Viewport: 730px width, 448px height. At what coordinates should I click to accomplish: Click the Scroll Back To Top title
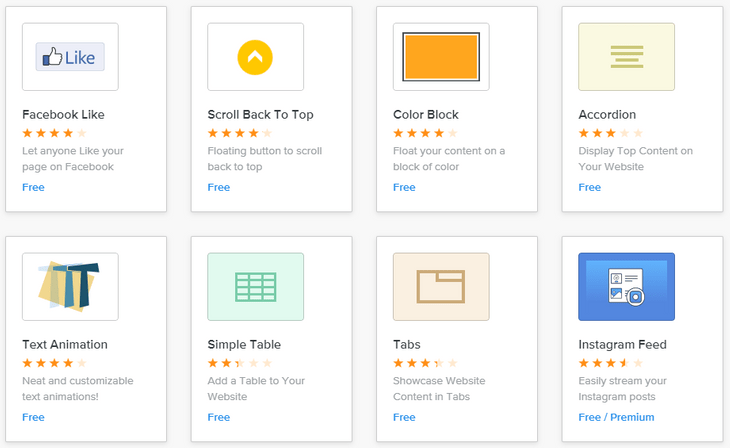(260, 115)
